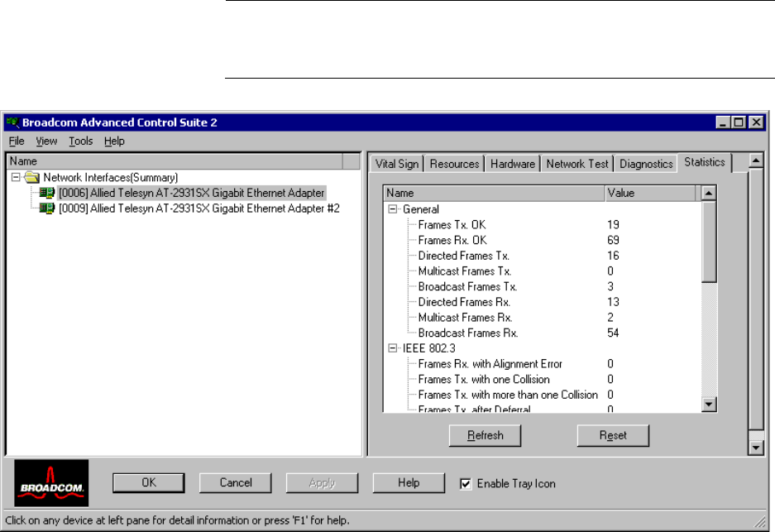The image size is (775, 532).
Task: Close the Broadcom Advanced Control Suite window
Action: coord(756,122)
